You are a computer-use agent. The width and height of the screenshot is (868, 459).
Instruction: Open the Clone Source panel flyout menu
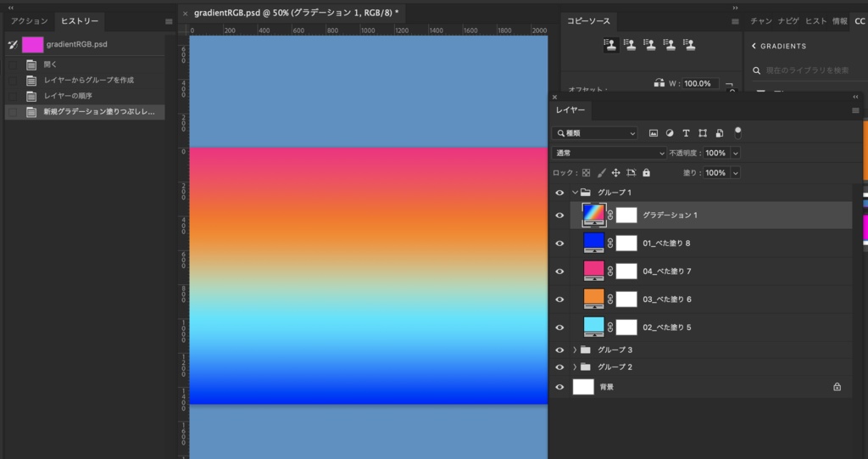(x=735, y=21)
